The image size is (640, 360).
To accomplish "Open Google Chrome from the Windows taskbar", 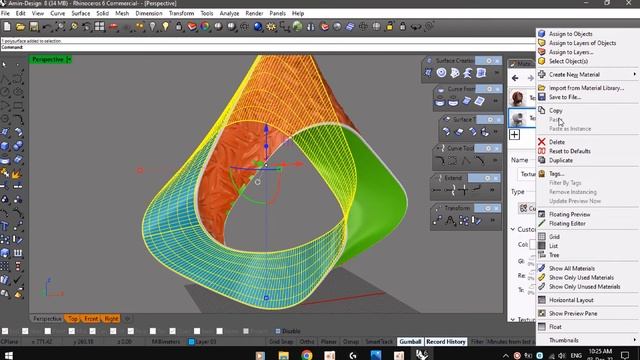I will 307,355.
